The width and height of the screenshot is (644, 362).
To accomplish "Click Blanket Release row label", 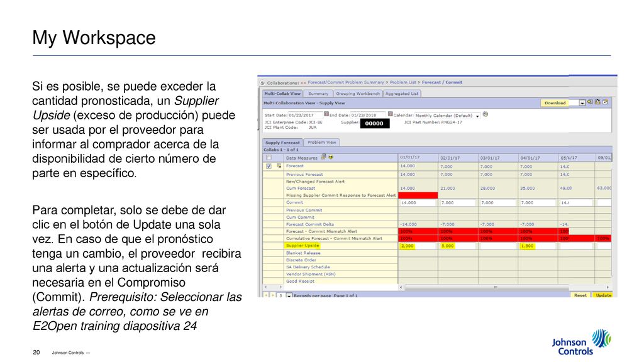I will 303,253.
